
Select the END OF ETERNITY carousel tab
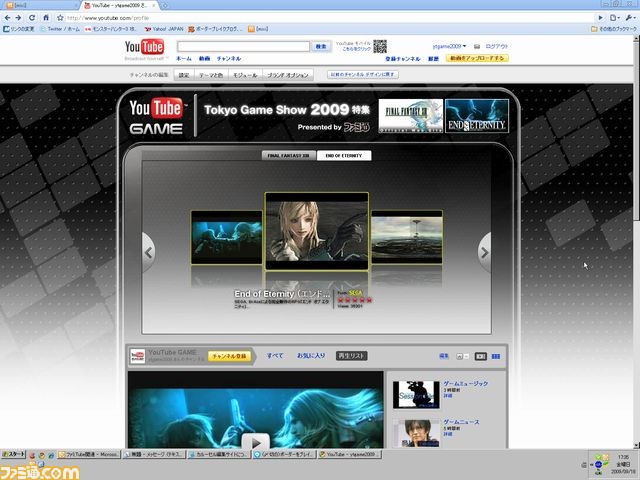[x=344, y=156]
